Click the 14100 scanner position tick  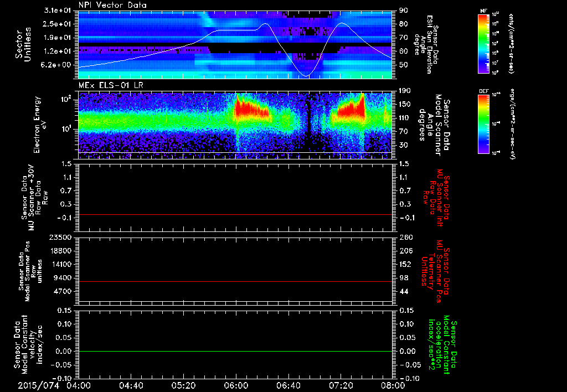[60, 264]
